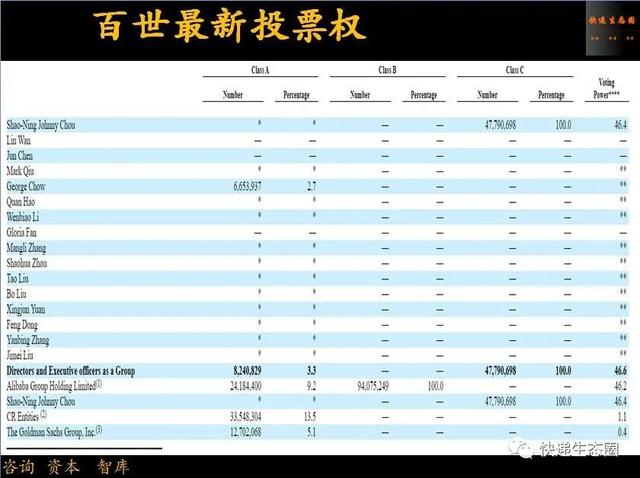Click the group Class A percentage 3.3
The width and height of the screenshot is (640, 478).
(311, 371)
